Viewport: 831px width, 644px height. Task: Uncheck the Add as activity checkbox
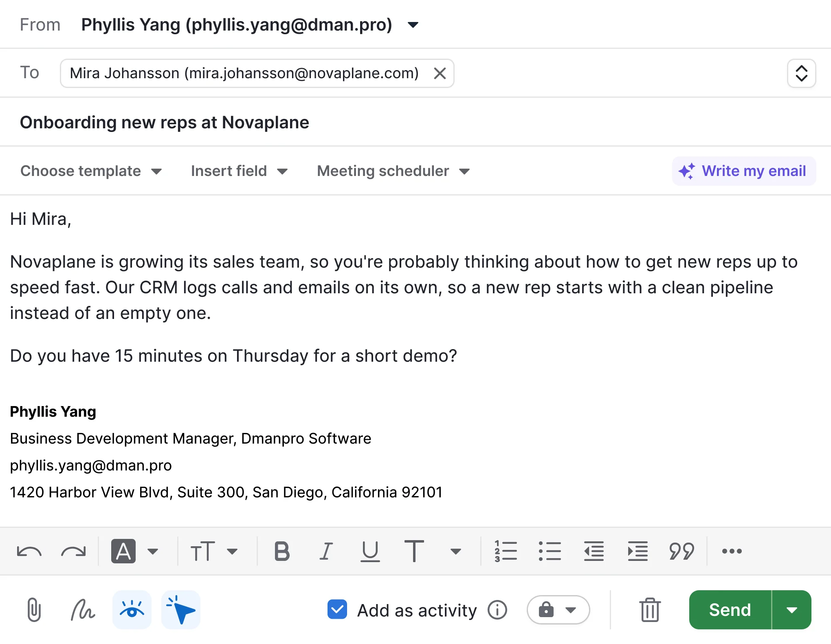tap(337, 609)
